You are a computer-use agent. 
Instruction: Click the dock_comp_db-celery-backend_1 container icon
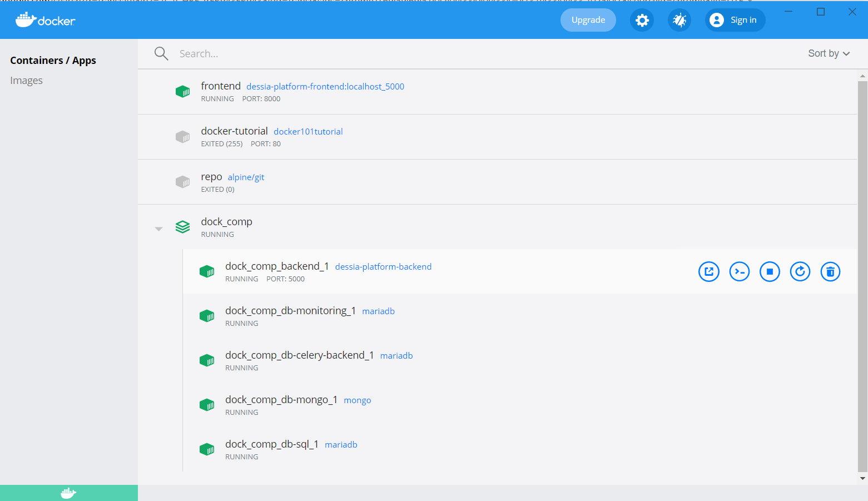(x=207, y=360)
